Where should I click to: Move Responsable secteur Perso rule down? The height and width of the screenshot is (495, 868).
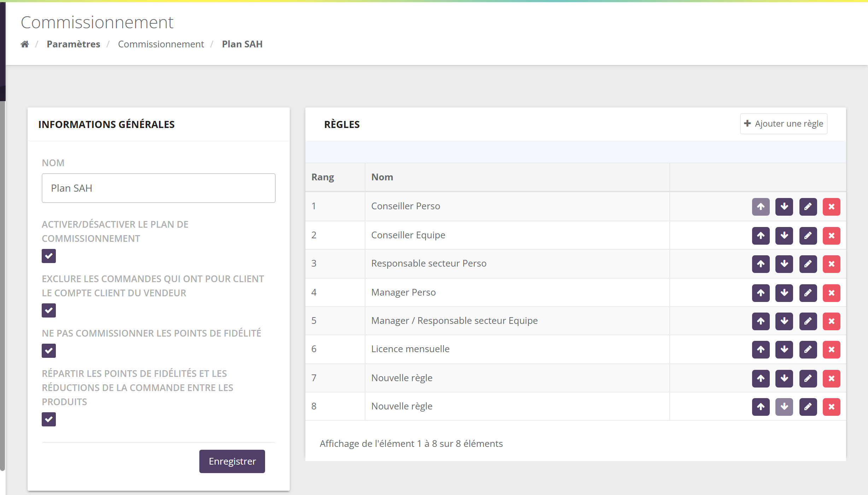(784, 264)
